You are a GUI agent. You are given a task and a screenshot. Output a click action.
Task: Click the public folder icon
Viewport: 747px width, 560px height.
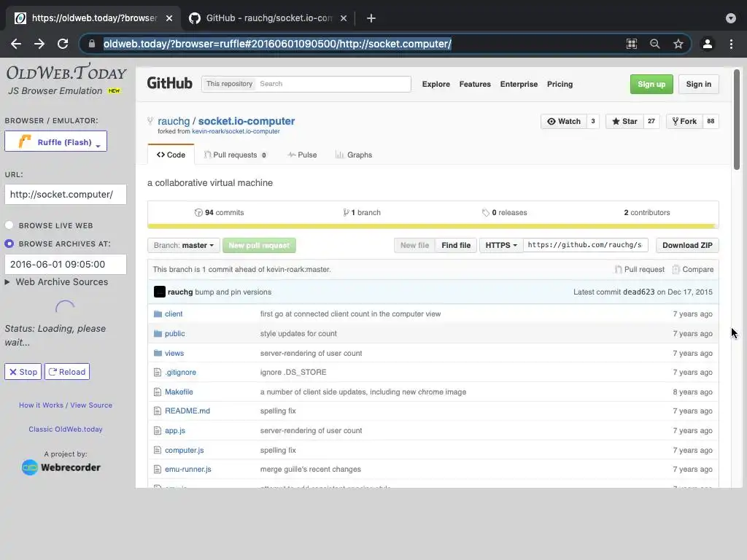click(x=158, y=333)
